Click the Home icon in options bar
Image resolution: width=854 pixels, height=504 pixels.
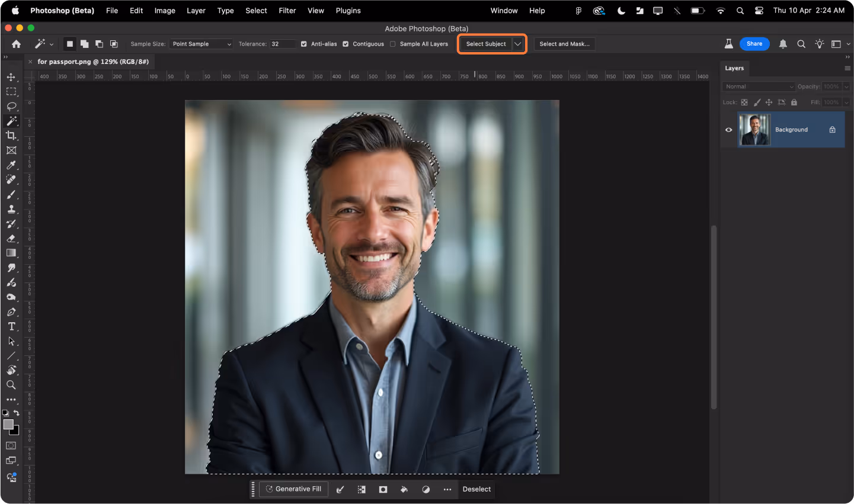(x=17, y=44)
